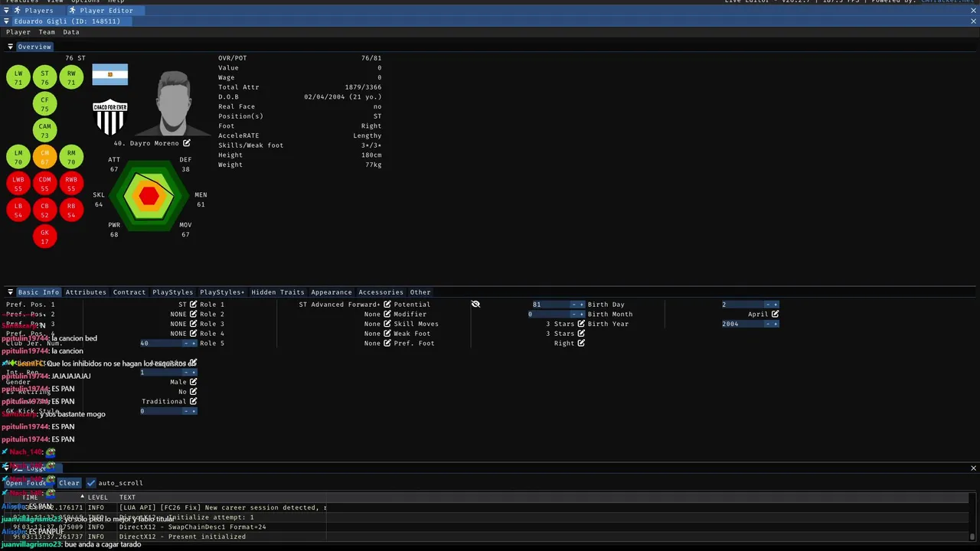Click the RB 54 position circle
Image resolution: width=980 pixels, height=551 pixels.
pos(71,210)
